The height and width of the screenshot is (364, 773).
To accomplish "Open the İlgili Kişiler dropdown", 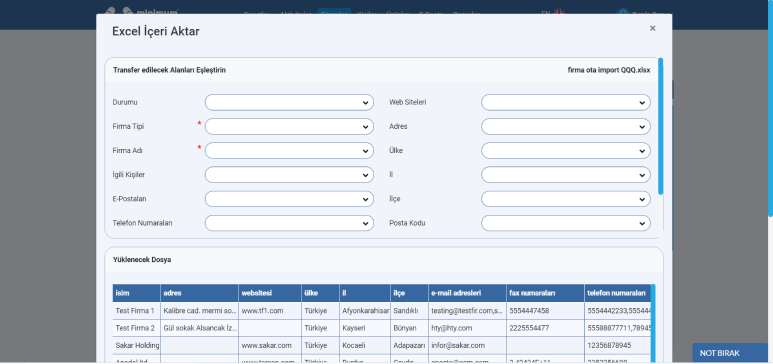I will [289, 175].
